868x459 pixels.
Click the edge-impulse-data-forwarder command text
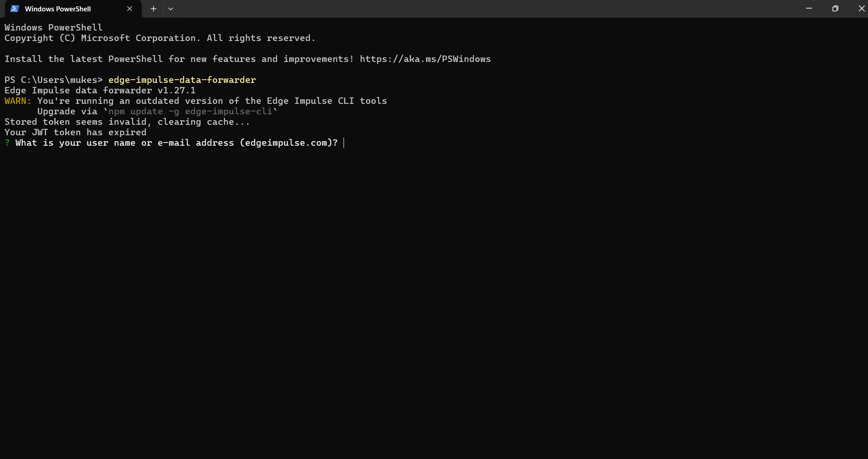tap(182, 80)
